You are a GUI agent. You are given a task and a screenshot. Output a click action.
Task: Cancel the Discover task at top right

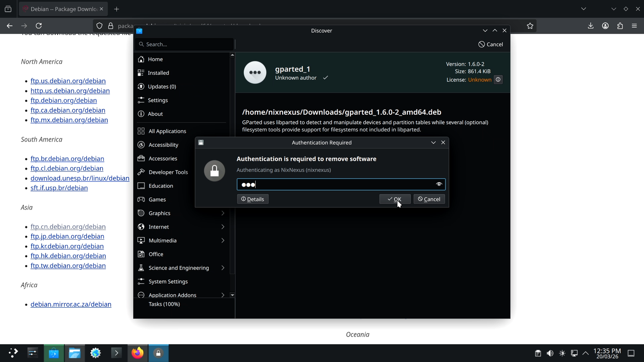491,44
